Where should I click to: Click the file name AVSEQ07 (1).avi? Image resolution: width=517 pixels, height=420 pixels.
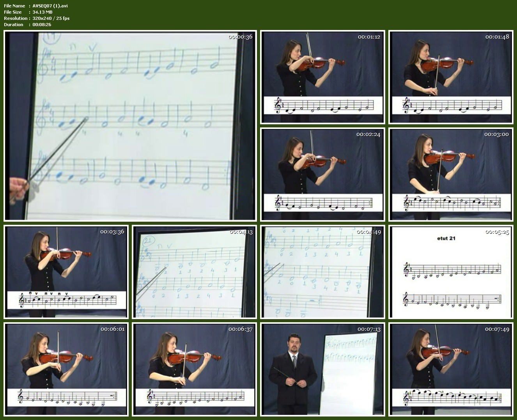click(50, 6)
